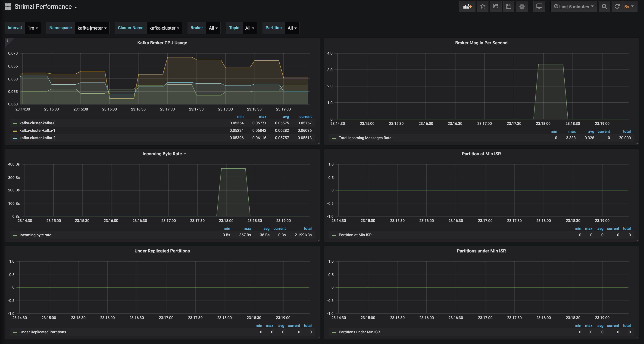Toggle kafka-cluster-kafka-0 series in legend
This screenshot has height=344, width=644.
pyautogui.click(x=38, y=123)
